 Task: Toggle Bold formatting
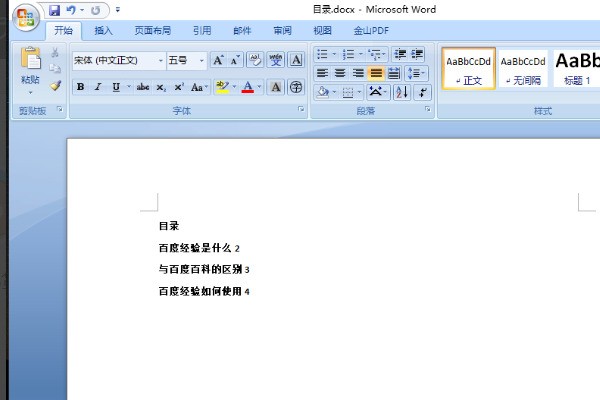80,87
